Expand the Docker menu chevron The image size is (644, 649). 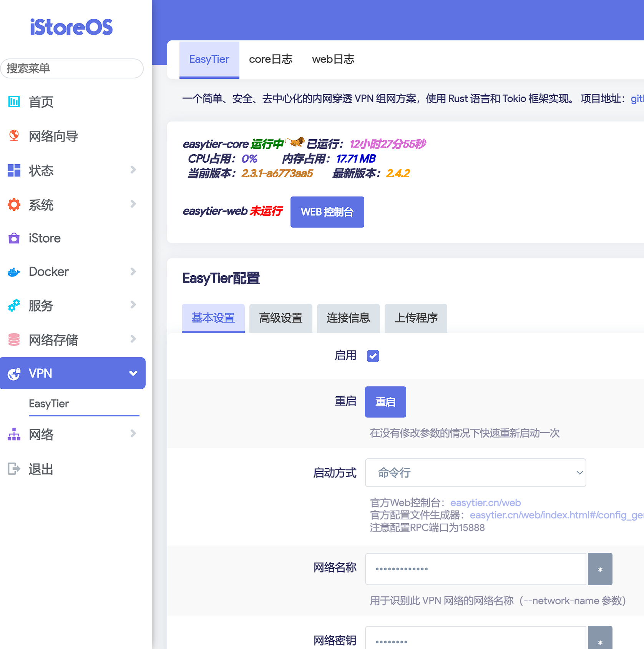[x=133, y=271]
